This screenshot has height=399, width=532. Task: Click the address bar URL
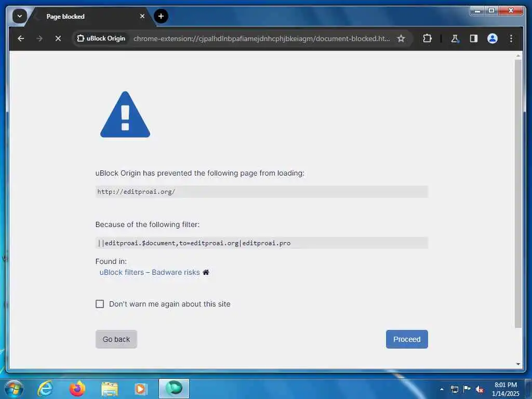point(261,38)
